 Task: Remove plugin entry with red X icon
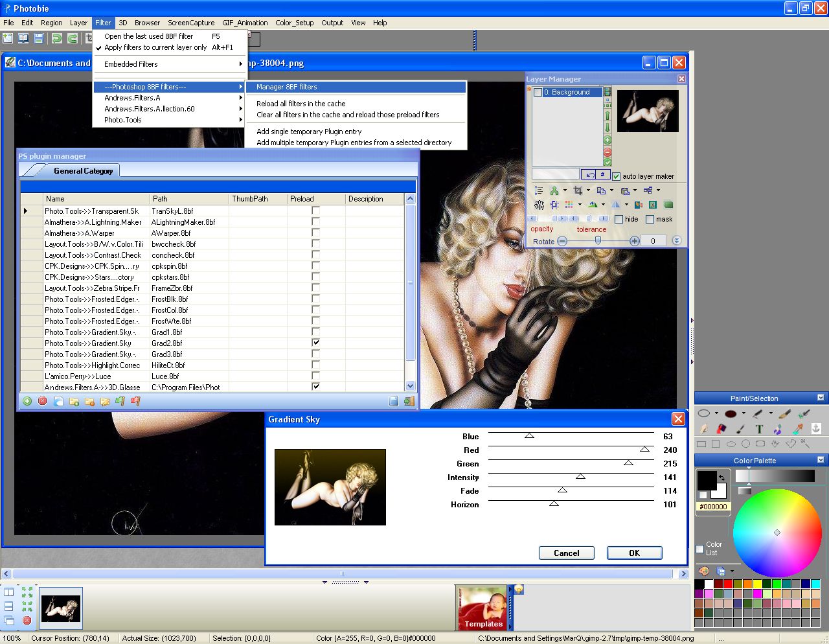pos(43,401)
